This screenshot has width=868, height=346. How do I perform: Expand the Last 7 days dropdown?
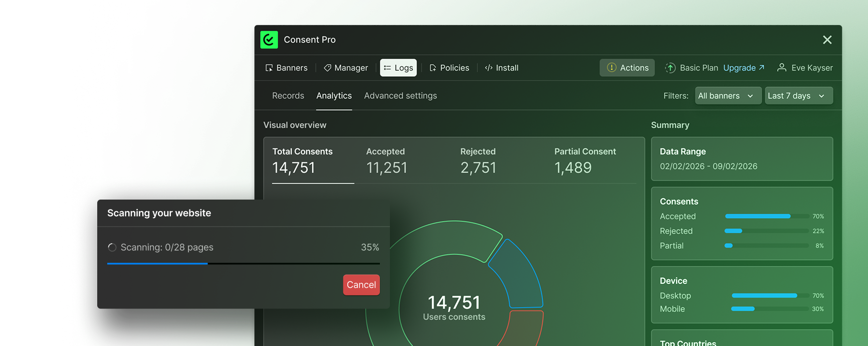[799, 96]
